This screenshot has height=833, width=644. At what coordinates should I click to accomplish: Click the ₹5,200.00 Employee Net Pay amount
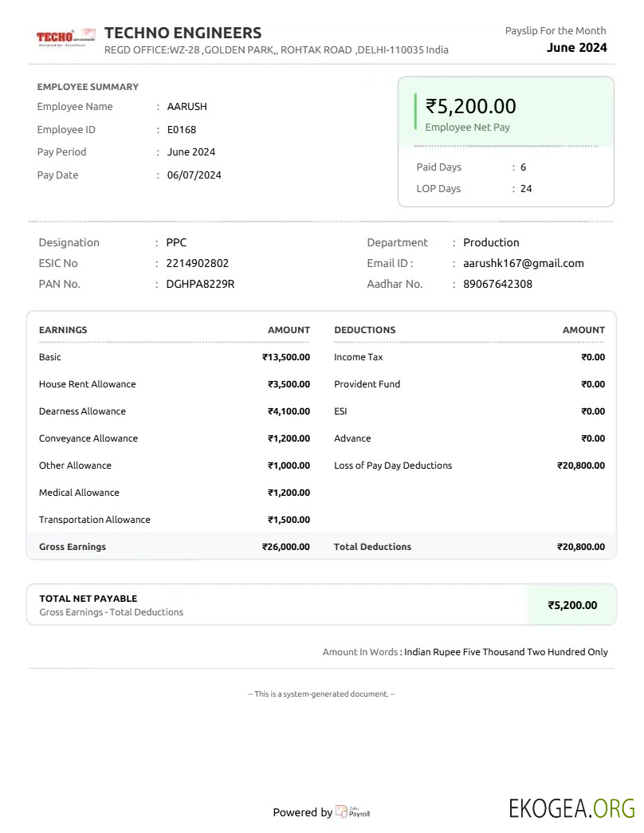coord(470,106)
